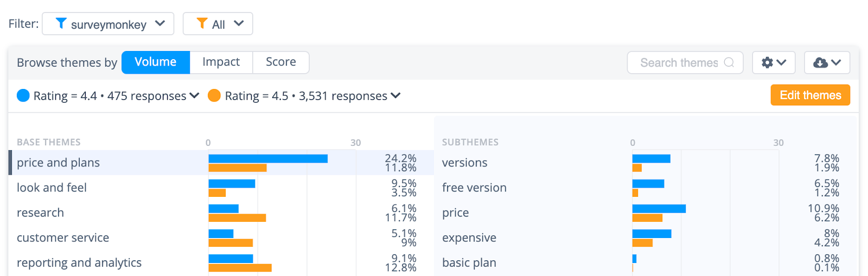Click the Edit themes button
Screen dimensions: 868x276
(810, 95)
